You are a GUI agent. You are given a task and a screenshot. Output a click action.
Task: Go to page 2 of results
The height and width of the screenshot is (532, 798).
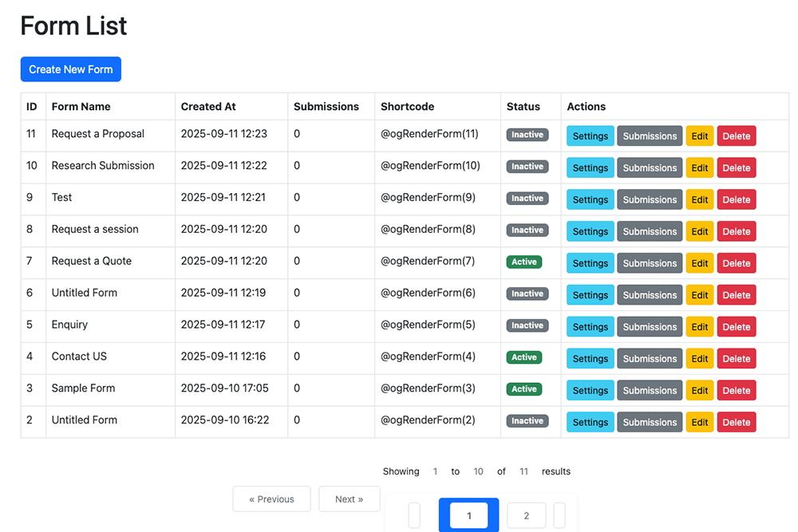[x=526, y=515]
